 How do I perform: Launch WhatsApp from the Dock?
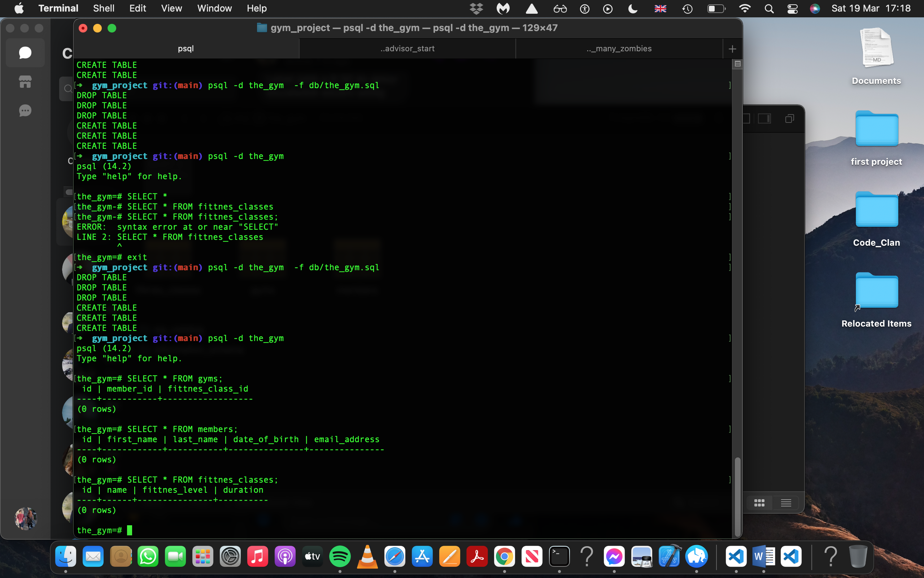pos(148,556)
